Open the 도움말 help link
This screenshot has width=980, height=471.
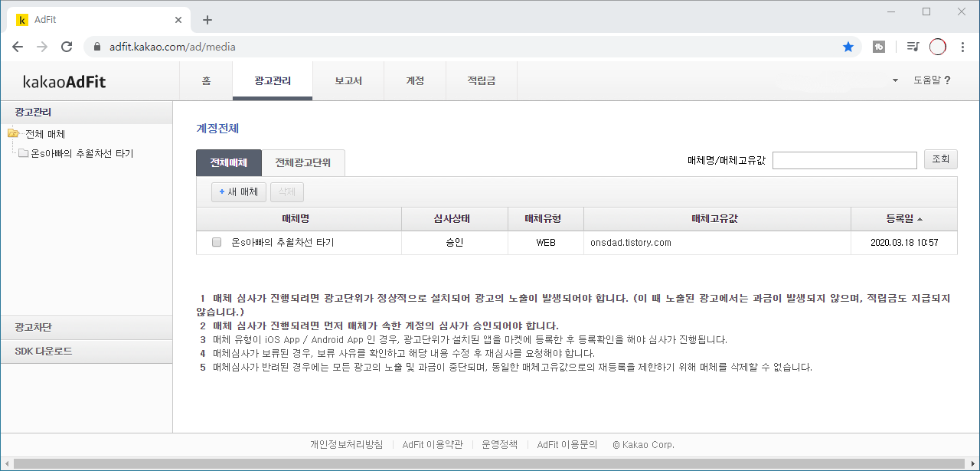tap(932, 80)
